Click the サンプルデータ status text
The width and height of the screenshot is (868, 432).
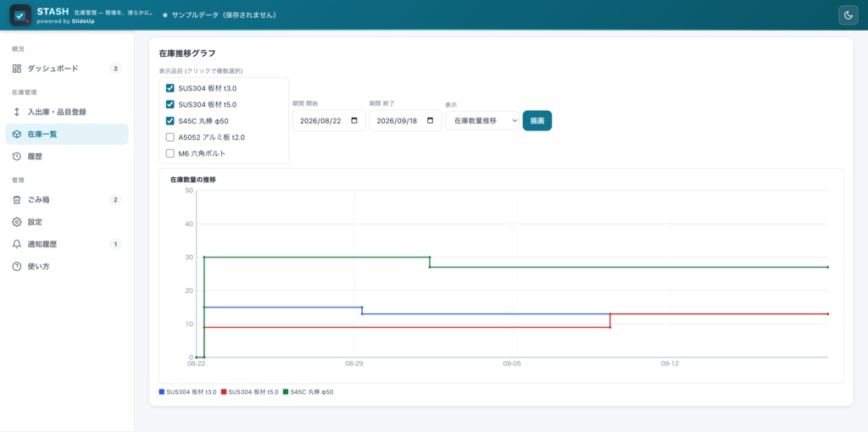pos(224,15)
